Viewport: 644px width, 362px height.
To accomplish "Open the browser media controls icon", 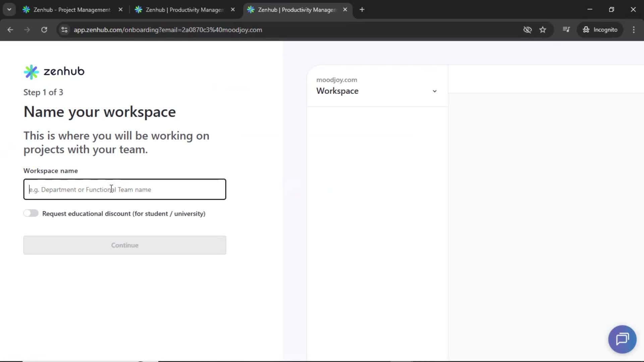I will coord(566,30).
